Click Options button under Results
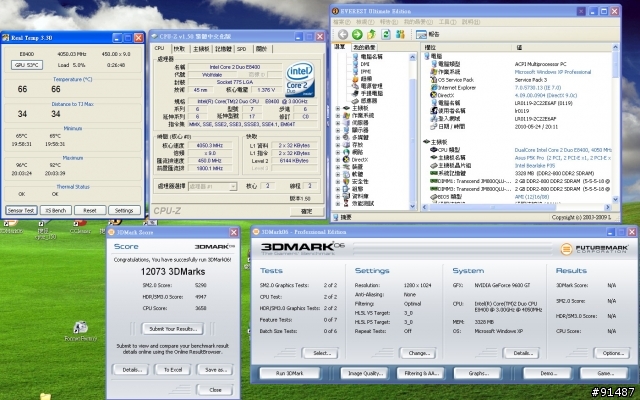The height and width of the screenshot is (400, 640). click(612, 353)
